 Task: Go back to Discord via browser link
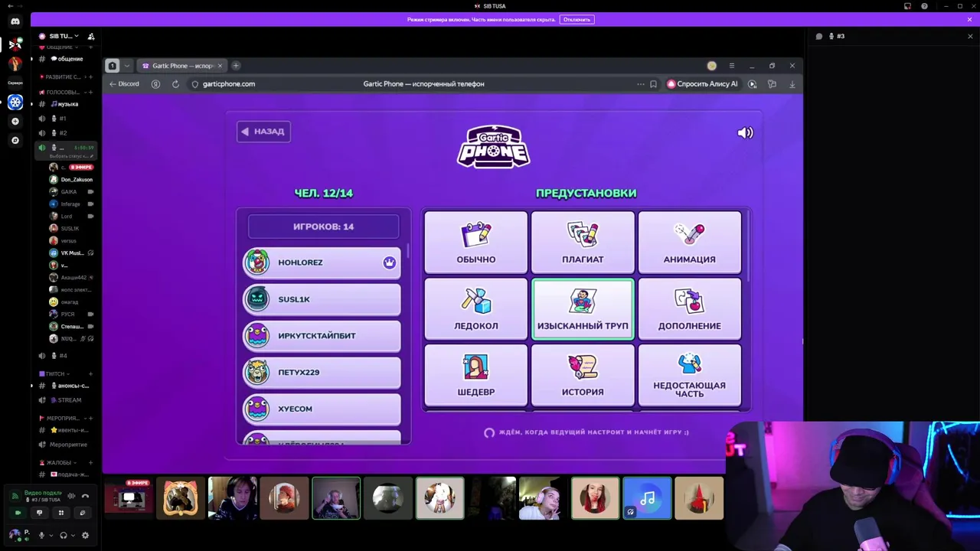pos(124,84)
